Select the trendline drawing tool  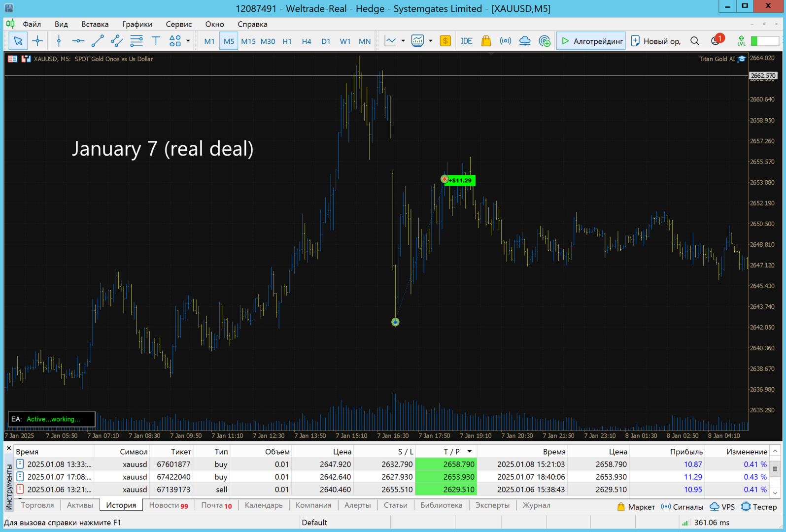(x=97, y=41)
